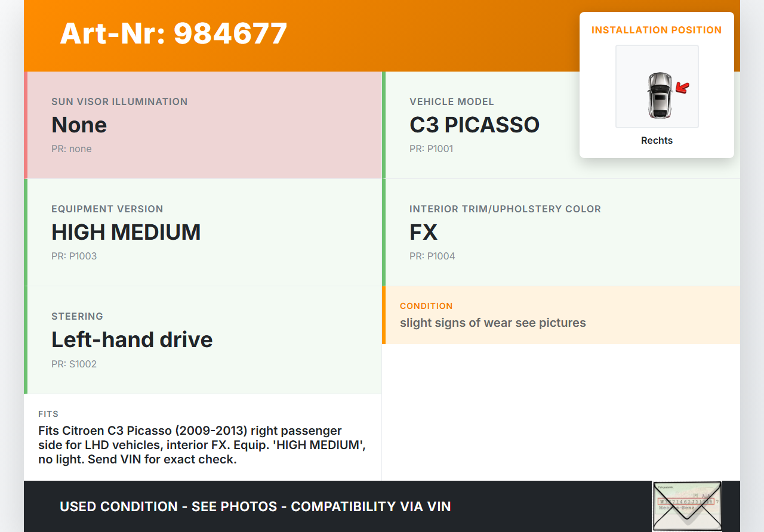Click the 'slight signs of wear' text
This screenshot has width=764, height=532.
click(492, 323)
